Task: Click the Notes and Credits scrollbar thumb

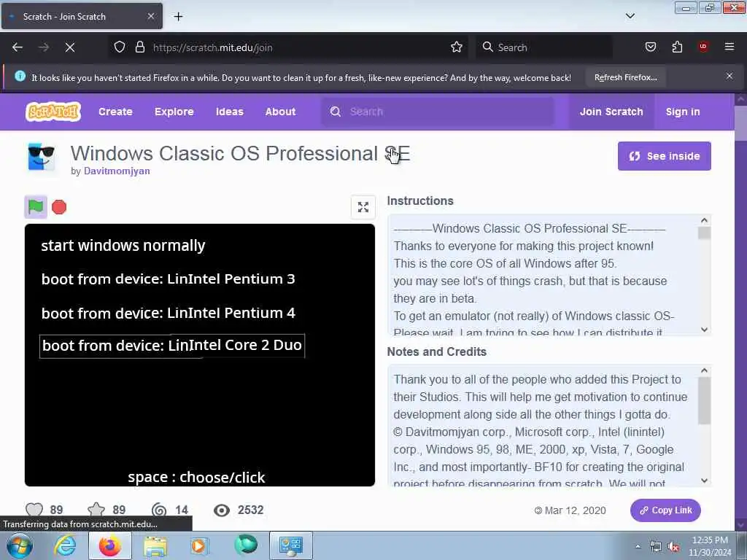Action: pos(704,400)
